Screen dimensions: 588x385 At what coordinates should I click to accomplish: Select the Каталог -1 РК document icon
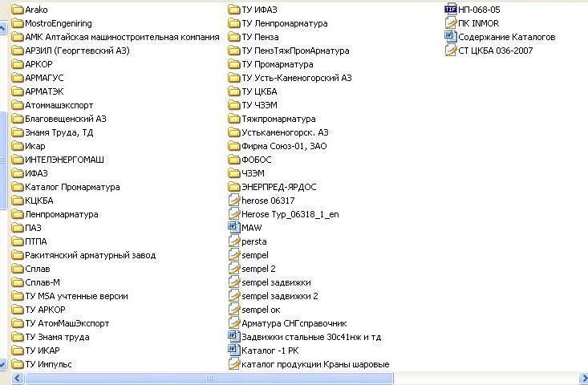[234, 351]
